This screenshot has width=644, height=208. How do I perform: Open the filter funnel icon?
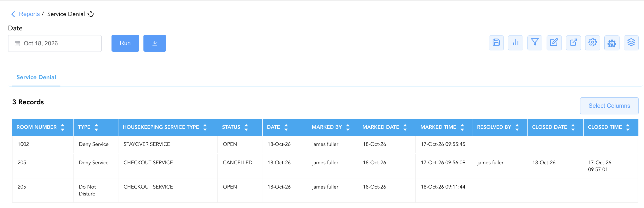[x=535, y=43]
